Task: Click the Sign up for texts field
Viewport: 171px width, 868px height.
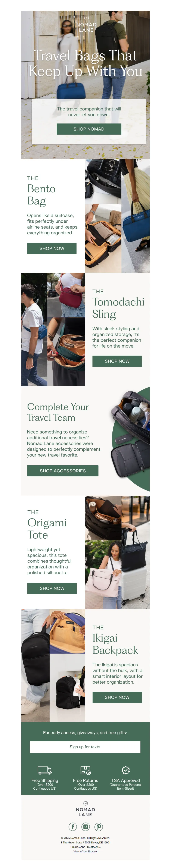Action: [85, 747]
